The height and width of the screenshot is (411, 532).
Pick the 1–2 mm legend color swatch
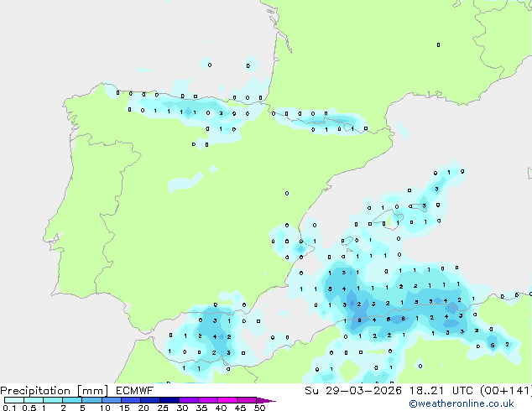53,400
